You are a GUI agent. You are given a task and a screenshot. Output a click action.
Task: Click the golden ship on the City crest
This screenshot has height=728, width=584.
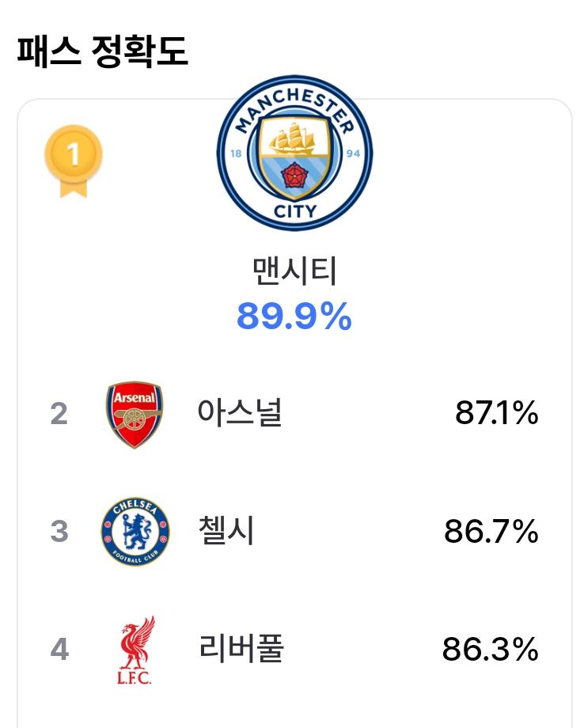294,138
